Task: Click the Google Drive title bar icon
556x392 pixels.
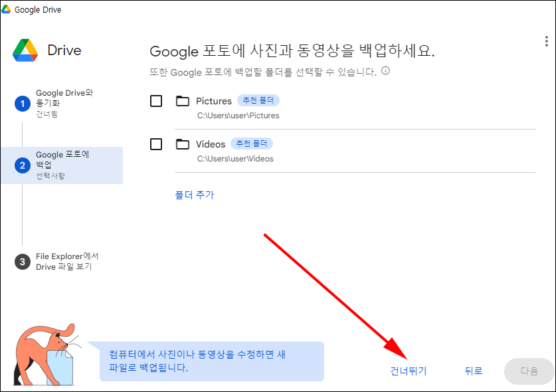Action: pos(6,9)
